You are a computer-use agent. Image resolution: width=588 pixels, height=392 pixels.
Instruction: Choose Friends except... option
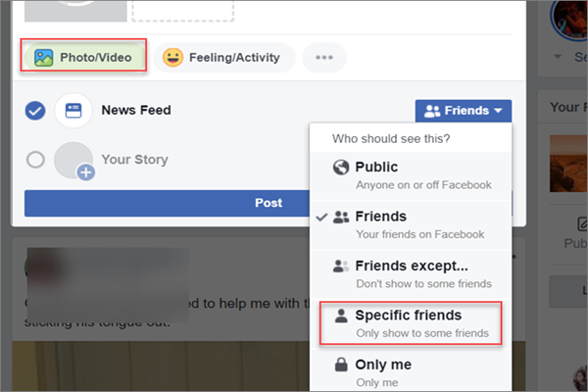point(411,274)
